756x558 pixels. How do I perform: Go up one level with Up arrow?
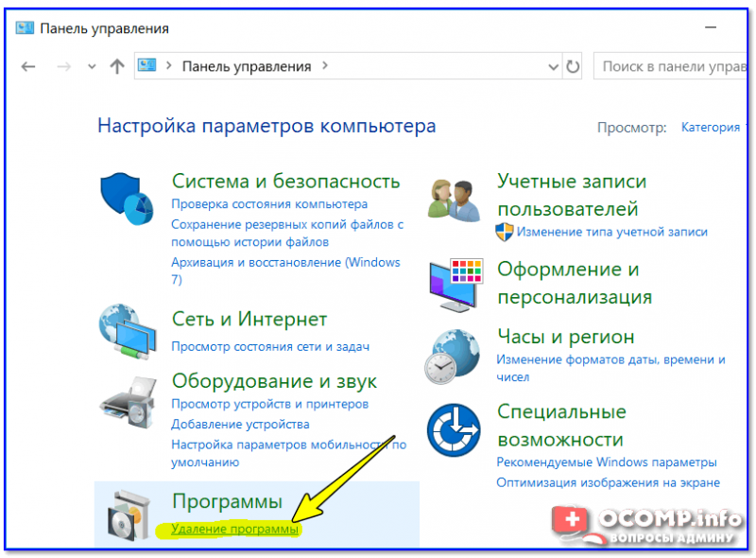pyautogui.click(x=117, y=66)
